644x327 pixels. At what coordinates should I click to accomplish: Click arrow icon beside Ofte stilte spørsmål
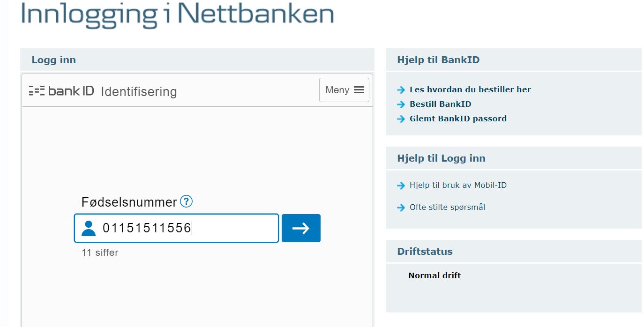(401, 208)
